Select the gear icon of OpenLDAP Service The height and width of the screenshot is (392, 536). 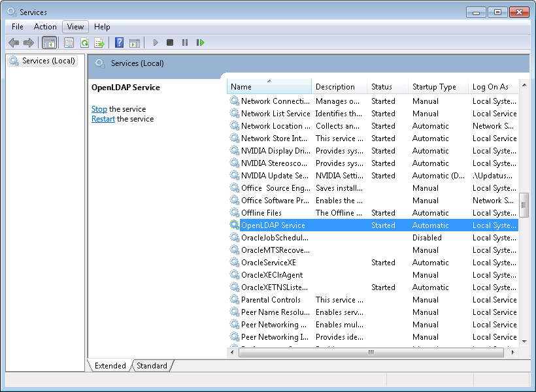coord(234,225)
